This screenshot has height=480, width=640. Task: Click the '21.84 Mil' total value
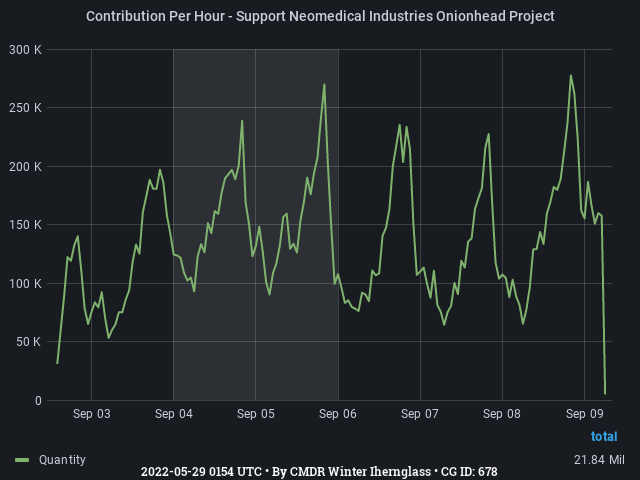point(599,460)
